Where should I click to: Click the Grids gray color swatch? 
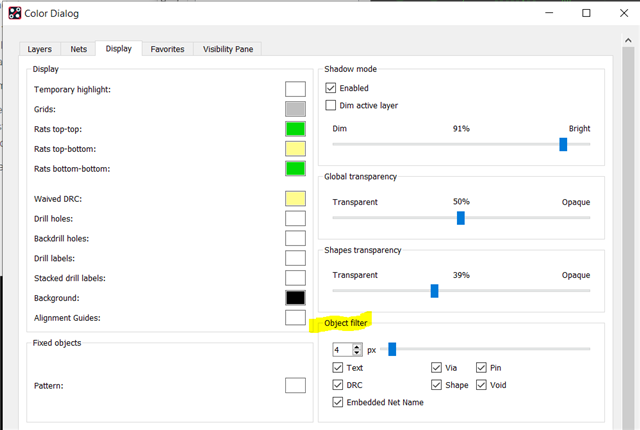(295, 109)
